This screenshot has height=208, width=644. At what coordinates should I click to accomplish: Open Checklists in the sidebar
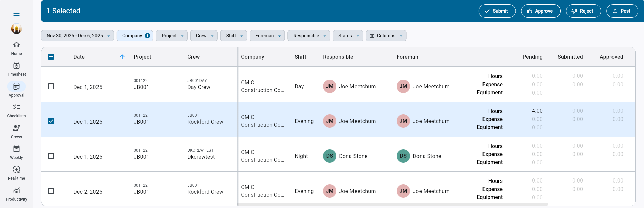(x=16, y=111)
